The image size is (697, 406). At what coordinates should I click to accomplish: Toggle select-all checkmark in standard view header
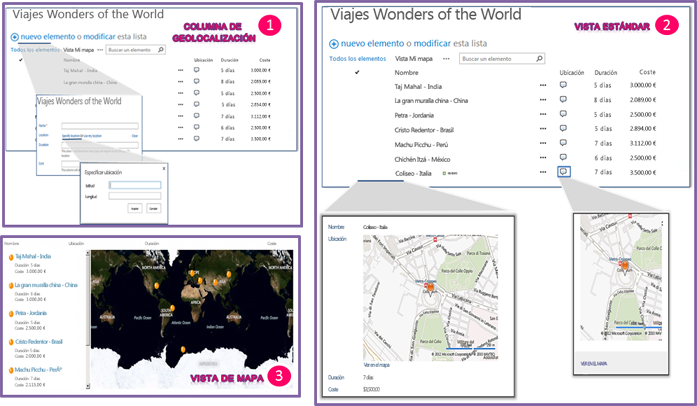357,72
